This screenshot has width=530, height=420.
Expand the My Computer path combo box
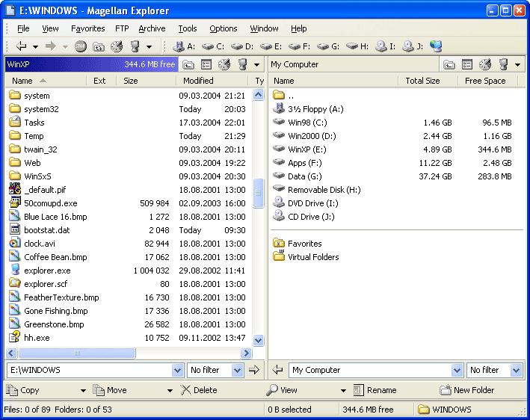coord(457,371)
